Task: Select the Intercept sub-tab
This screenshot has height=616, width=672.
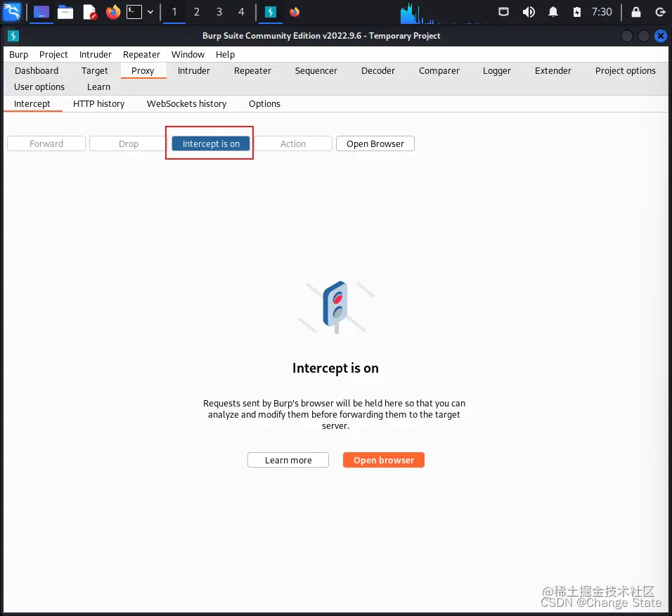Action: [32, 104]
